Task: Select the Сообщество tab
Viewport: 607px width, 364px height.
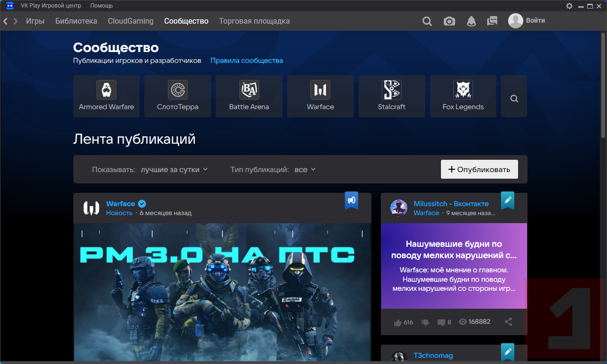Action: pos(186,21)
